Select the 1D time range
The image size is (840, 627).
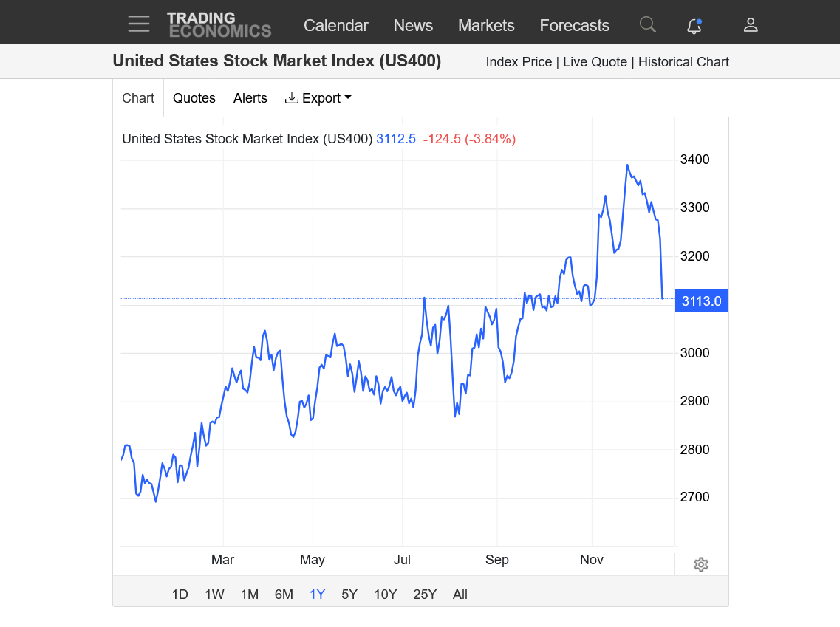tap(180, 595)
